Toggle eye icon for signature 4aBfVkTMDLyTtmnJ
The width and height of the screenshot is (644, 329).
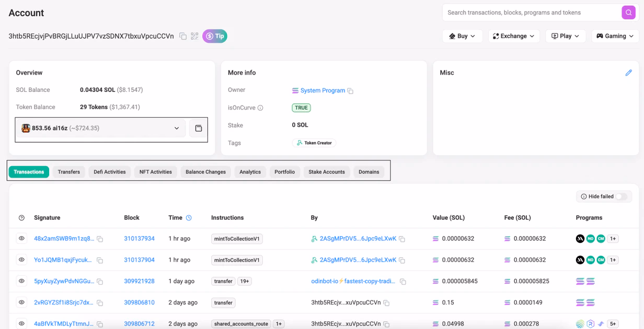21,324
